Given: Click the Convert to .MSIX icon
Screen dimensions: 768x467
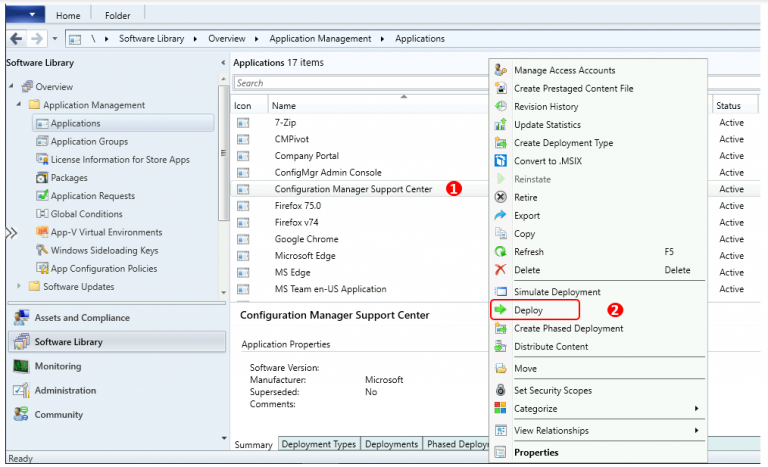Looking at the screenshot, I should [x=501, y=161].
